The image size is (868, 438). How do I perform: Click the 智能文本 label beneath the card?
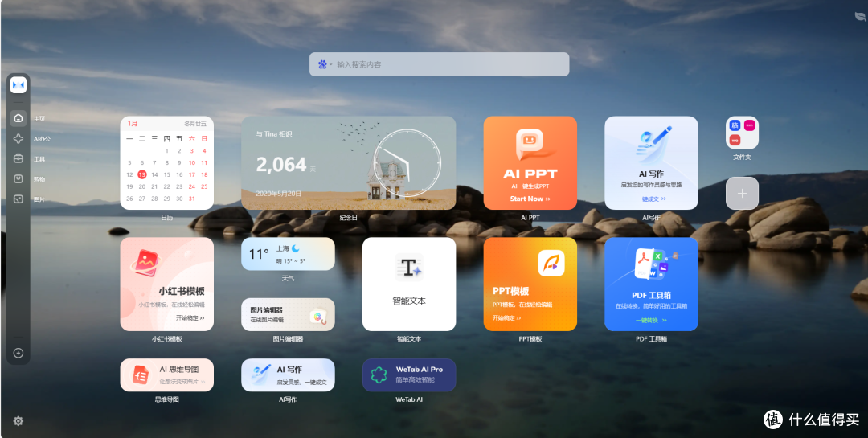(409, 339)
